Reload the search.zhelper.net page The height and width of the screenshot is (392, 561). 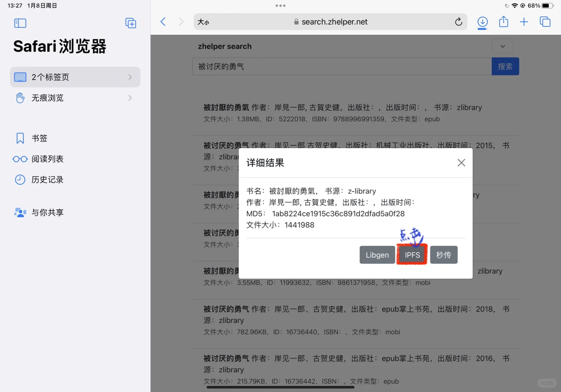click(459, 22)
